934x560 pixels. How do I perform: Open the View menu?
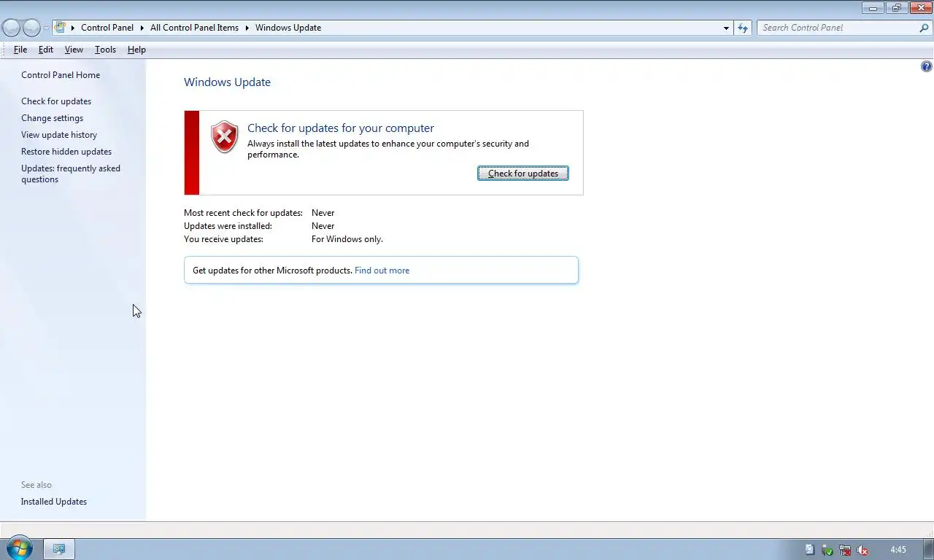click(x=74, y=50)
